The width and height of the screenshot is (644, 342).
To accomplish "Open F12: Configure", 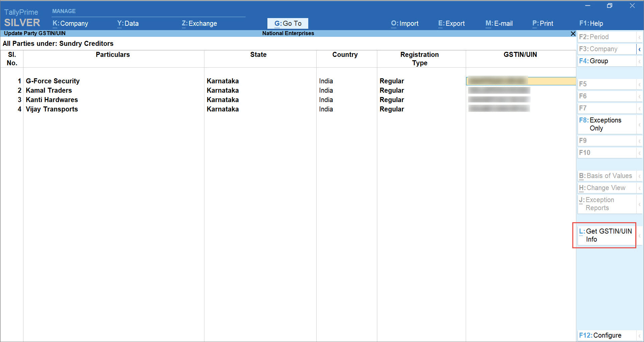I will coord(607,335).
